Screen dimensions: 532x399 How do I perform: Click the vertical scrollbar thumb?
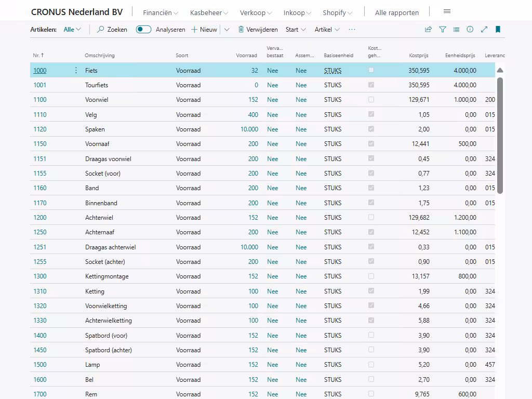coord(500,135)
